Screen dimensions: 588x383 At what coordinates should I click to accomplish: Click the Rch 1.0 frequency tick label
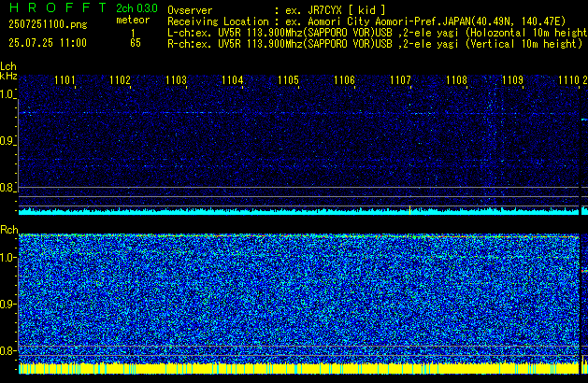(x=7, y=257)
